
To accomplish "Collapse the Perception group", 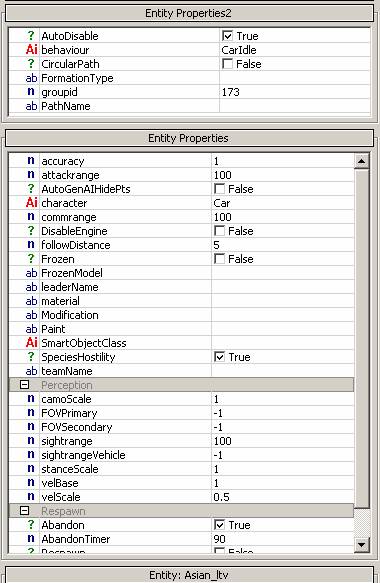I will (x=24, y=385).
